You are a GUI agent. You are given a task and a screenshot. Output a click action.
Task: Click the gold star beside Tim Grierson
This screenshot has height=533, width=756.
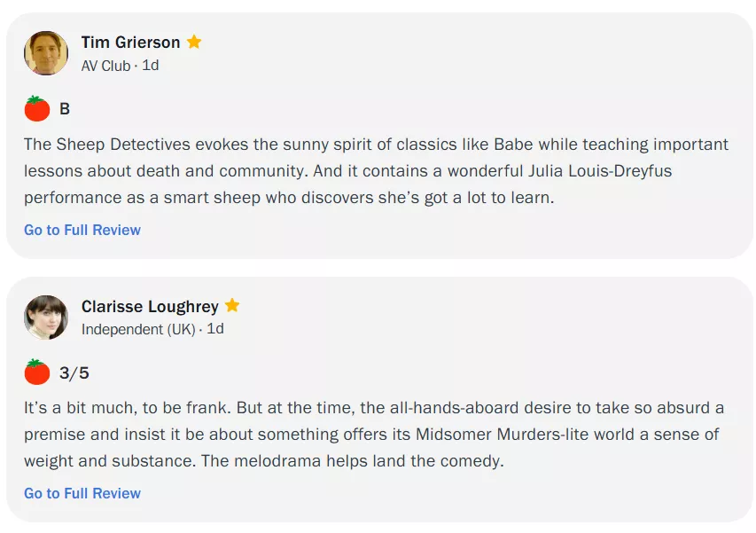point(194,42)
